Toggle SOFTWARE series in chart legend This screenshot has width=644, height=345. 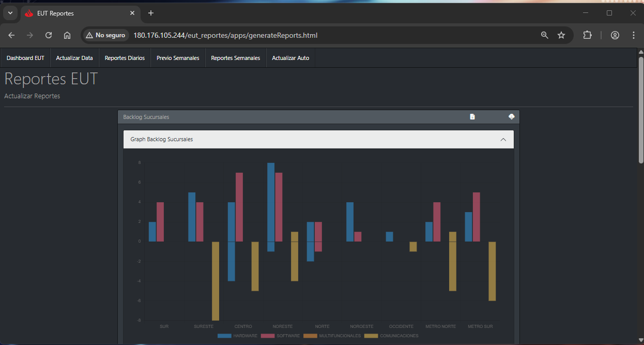coord(281,336)
